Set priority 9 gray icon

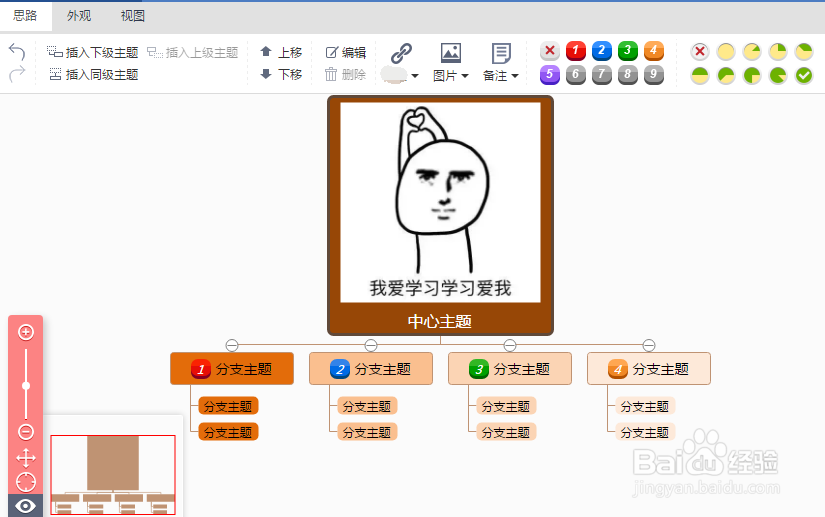pos(653,75)
